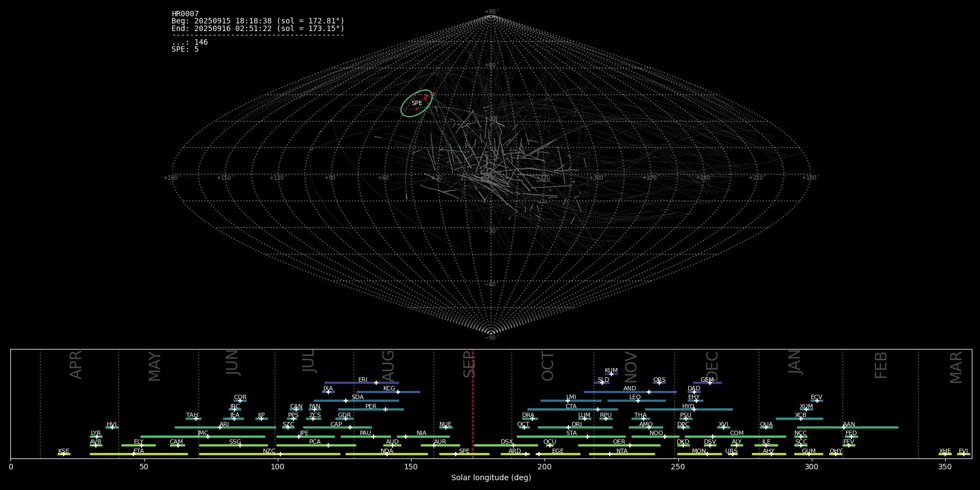Click the AUG month label
Image resolution: width=980 pixels, height=490 pixels.
388,365
